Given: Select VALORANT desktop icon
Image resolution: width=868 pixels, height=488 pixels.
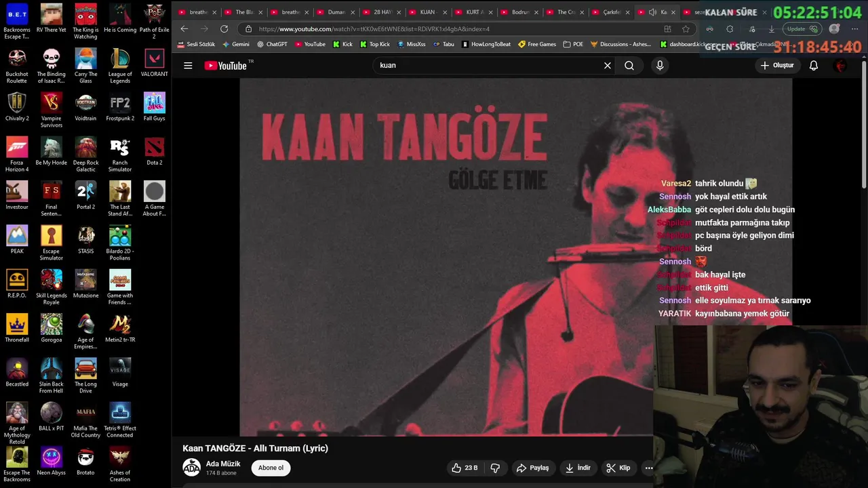Looking at the screenshot, I should pyautogui.click(x=155, y=63).
